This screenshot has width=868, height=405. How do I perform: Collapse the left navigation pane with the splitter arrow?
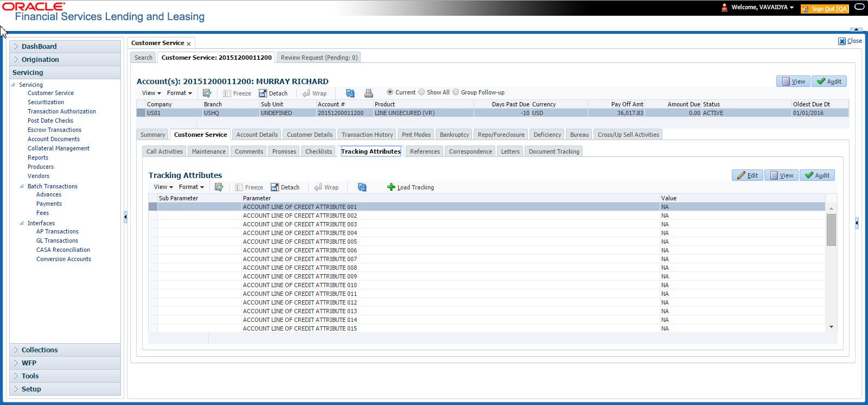coord(125,217)
